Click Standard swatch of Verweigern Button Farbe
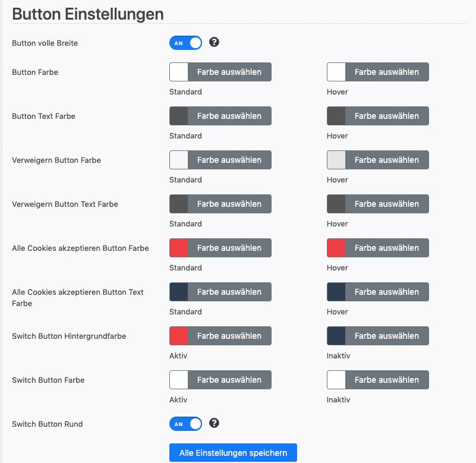This screenshot has height=463, width=476. [179, 160]
